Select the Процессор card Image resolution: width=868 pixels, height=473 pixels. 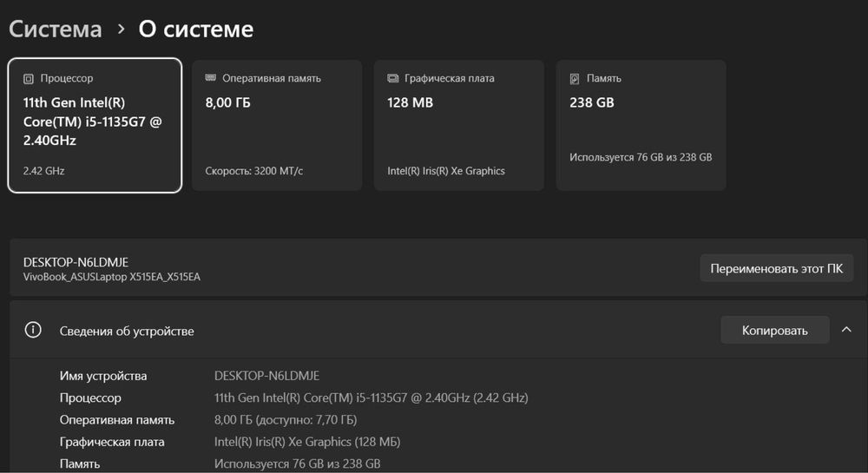[95, 125]
